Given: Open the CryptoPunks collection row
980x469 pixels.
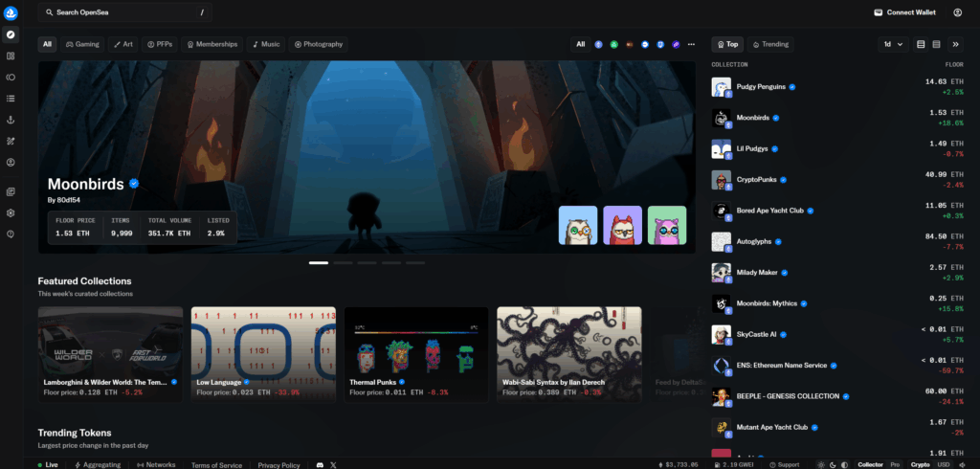Looking at the screenshot, I should 839,180.
